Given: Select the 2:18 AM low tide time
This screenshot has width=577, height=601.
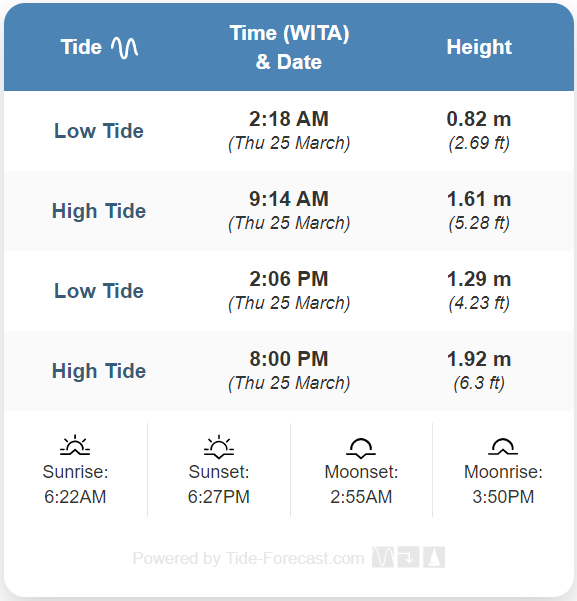Looking at the screenshot, I should tap(289, 119).
